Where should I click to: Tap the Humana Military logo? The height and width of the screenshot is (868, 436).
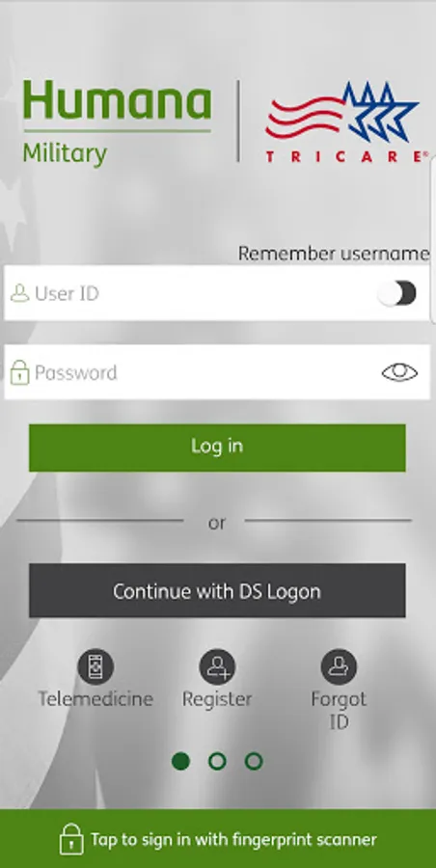coord(117,122)
